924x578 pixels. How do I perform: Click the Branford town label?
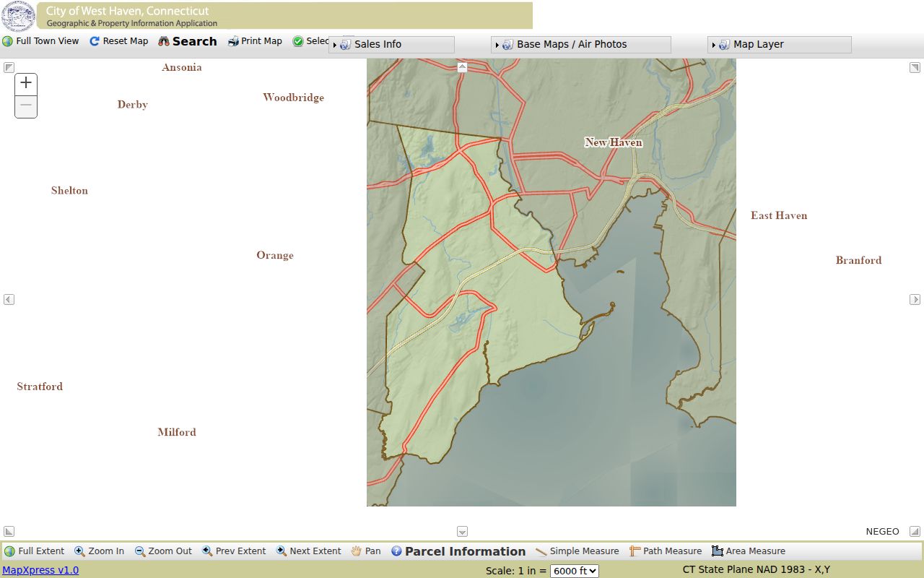point(858,260)
